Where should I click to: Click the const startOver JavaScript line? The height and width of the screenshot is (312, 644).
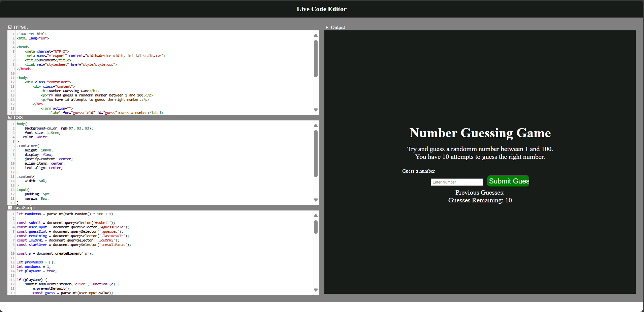click(74, 245)
